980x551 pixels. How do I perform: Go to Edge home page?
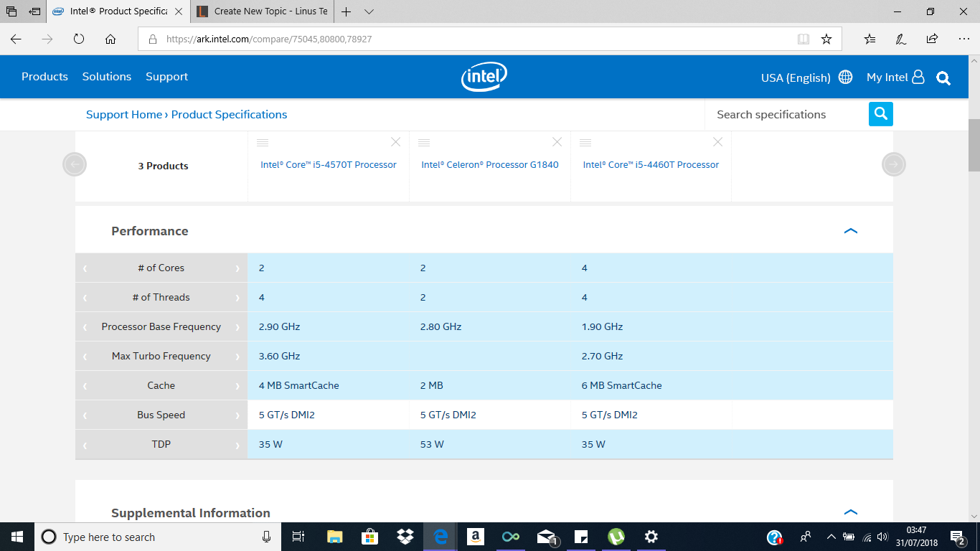(x=110, y=39)
